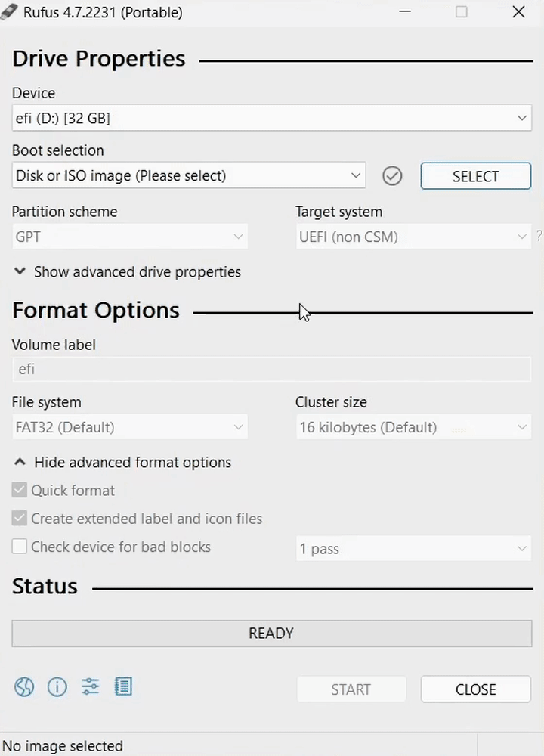
Task: Open the bad blocks 1 pass dropdown
Action: point(413,548)
